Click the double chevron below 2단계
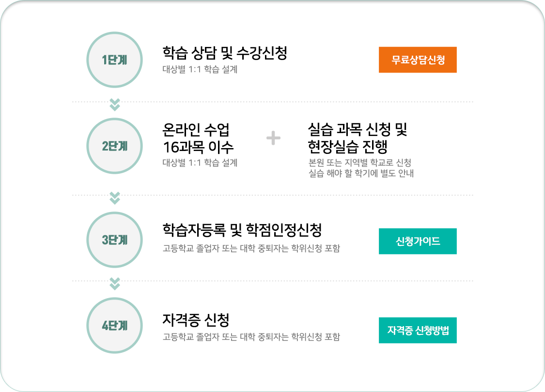 [x=115, y=198]
